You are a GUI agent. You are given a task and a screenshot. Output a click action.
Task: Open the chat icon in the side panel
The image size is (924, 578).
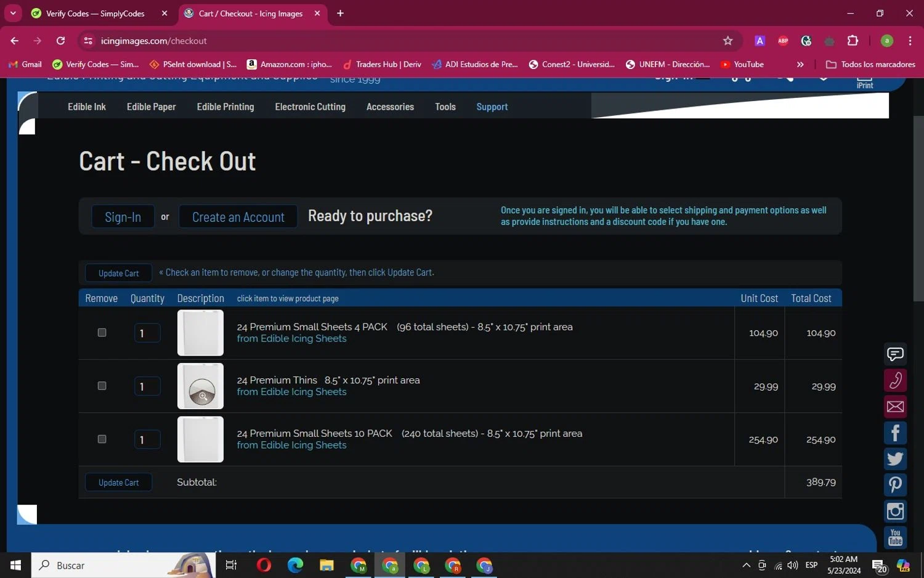895,354
